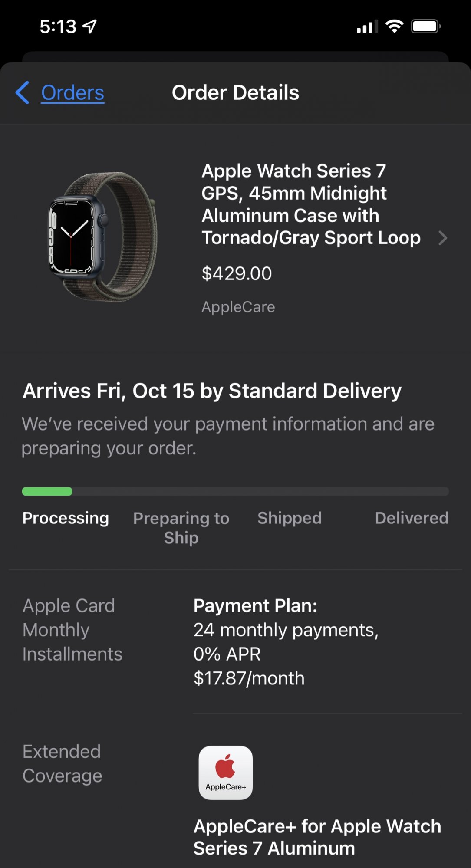Open the Apple Watch product thumbnail
The width and height of the screenshot is (471, 868).
tap(102, 237)
